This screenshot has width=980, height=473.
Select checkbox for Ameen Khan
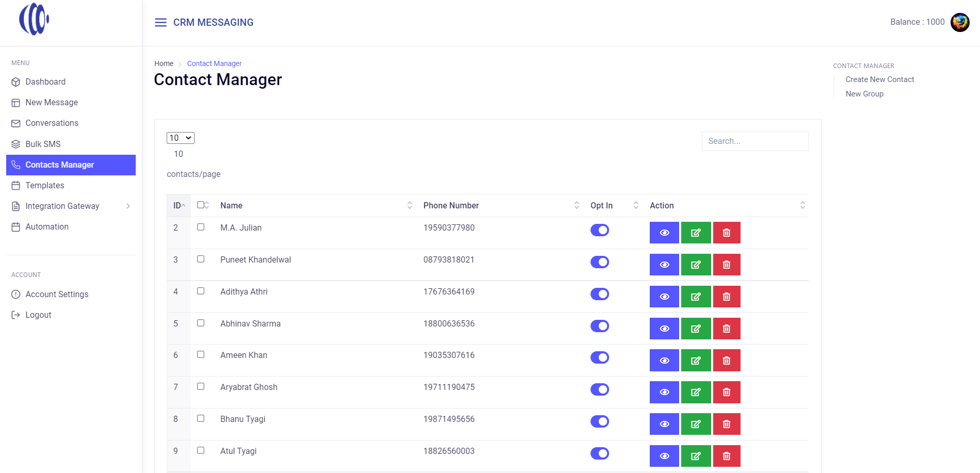pos(201,354)
